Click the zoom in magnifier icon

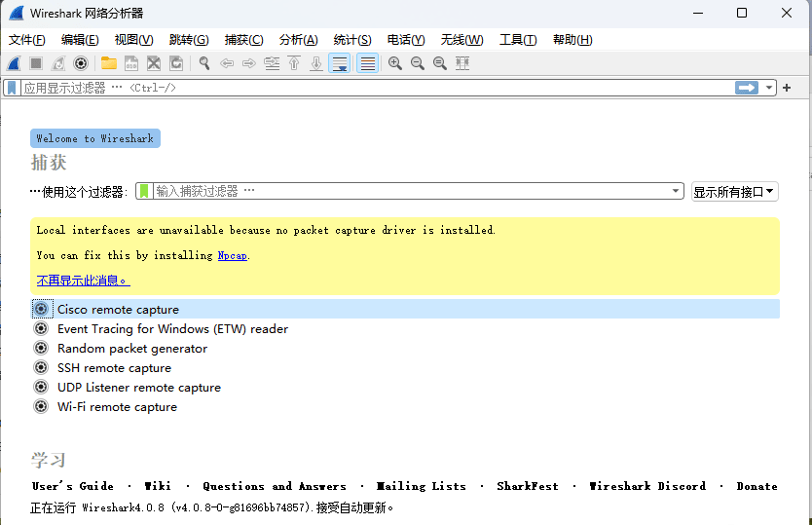[x=395, y=63]
